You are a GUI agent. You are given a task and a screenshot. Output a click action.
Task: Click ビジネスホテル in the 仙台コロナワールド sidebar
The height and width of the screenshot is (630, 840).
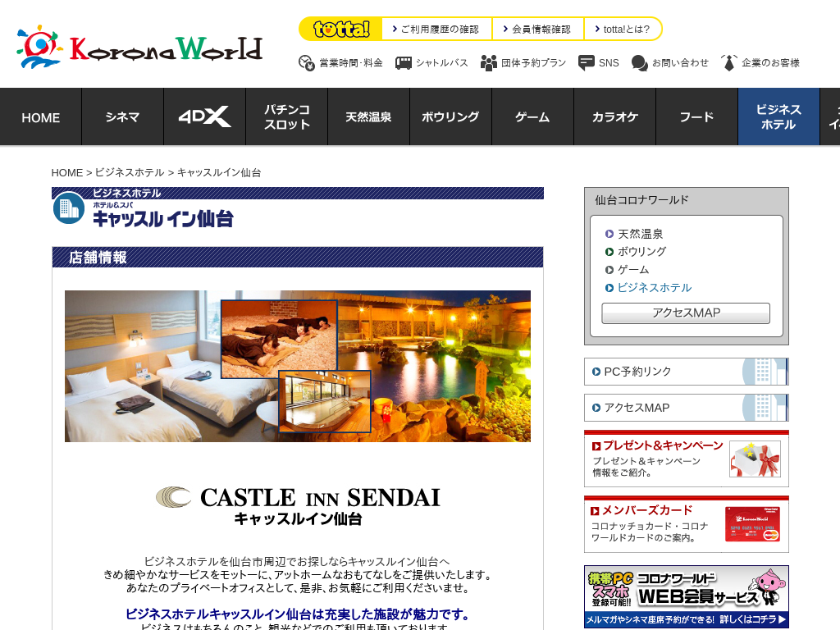(655, 288)
